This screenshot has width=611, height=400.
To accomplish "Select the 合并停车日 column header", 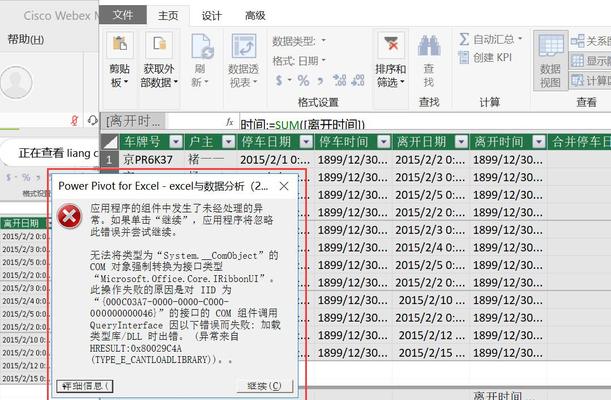I will [x=579, y=142].
